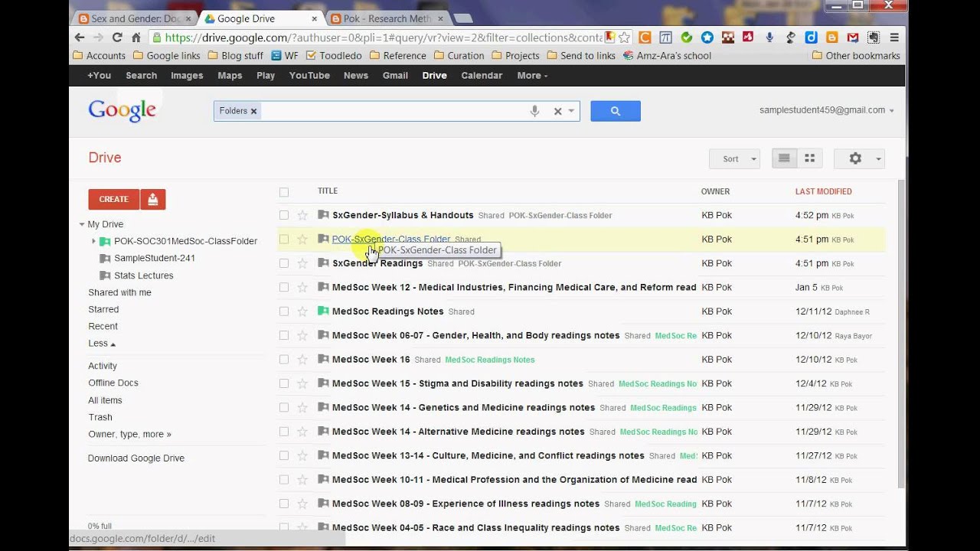Viewport: 980px width, 551px height.
Task: Check the box for SxGender-Syllabus & Handouts
Action: click(284, 215)
